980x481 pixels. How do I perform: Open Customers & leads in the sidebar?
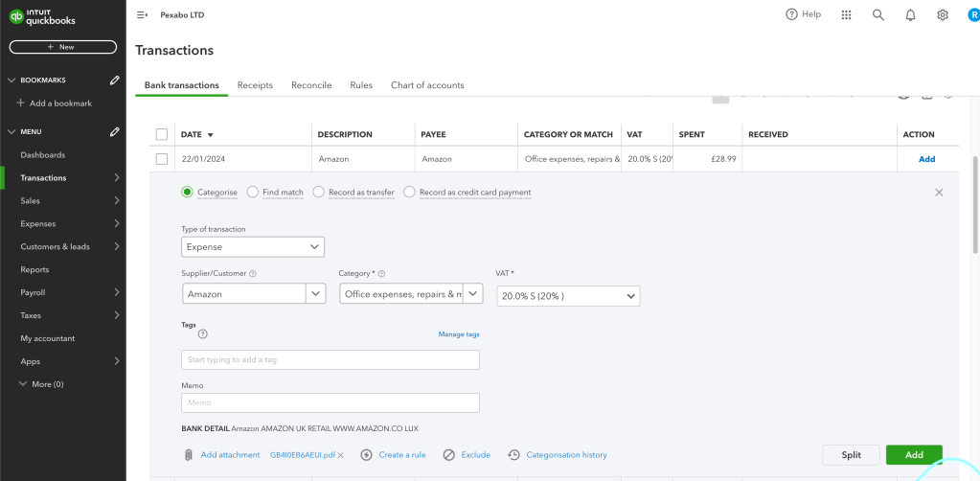tap(55, 246)
